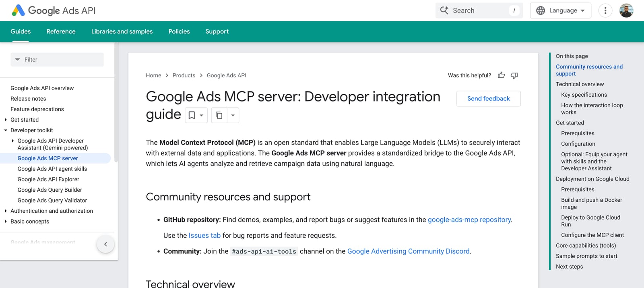Open the Support tab
Viewport: 644px width, 288px height.
tap(217, 31)
